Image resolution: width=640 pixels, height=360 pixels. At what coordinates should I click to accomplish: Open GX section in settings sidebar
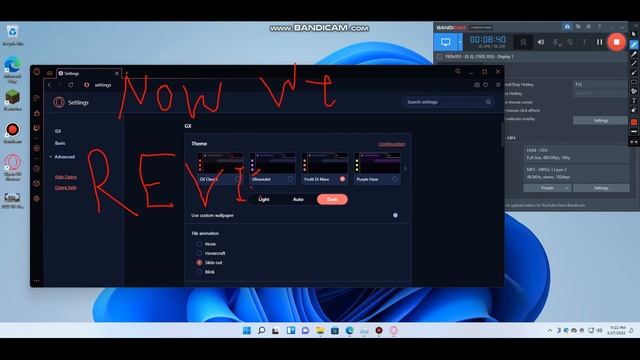pos(58,131)
